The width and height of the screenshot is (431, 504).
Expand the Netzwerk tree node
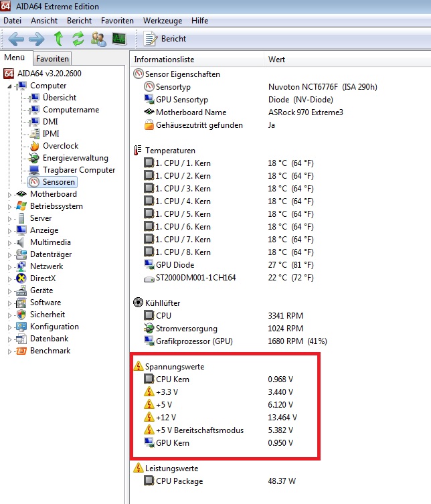[x=9, y=267]
